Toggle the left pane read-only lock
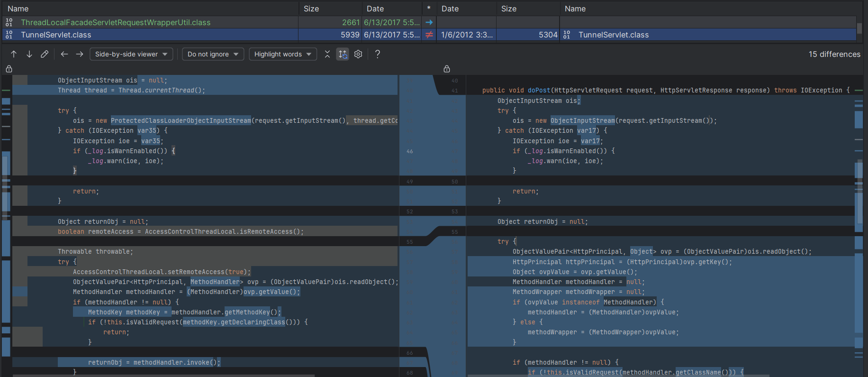 [9, 69]
